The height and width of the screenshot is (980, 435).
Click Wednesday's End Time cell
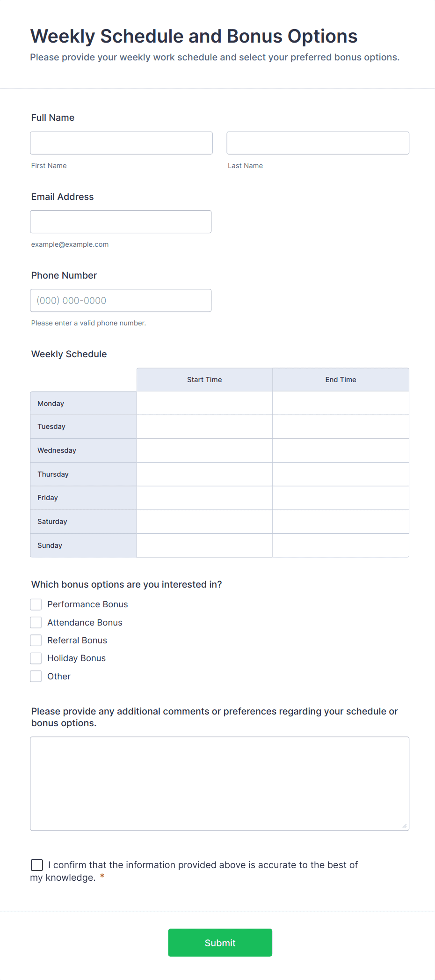coord(341,450)
